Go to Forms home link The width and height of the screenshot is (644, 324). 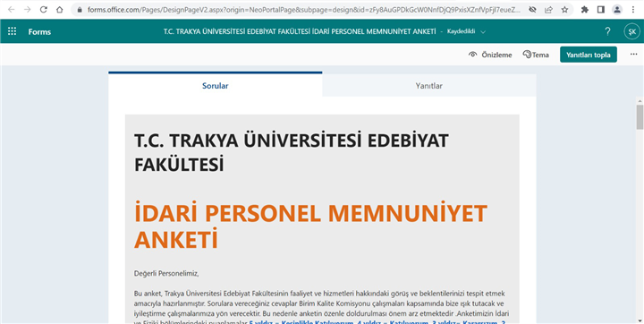pyautogui.click(x=39, y=31)
